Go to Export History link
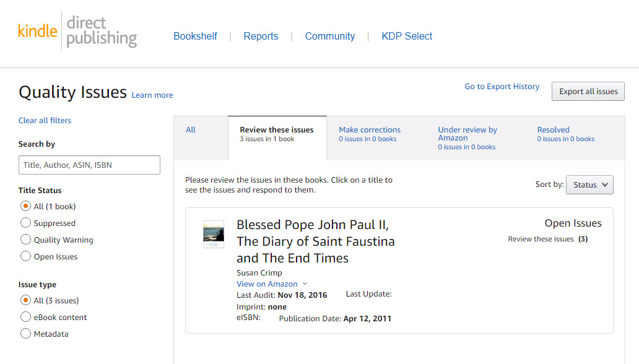 [502, 87]
